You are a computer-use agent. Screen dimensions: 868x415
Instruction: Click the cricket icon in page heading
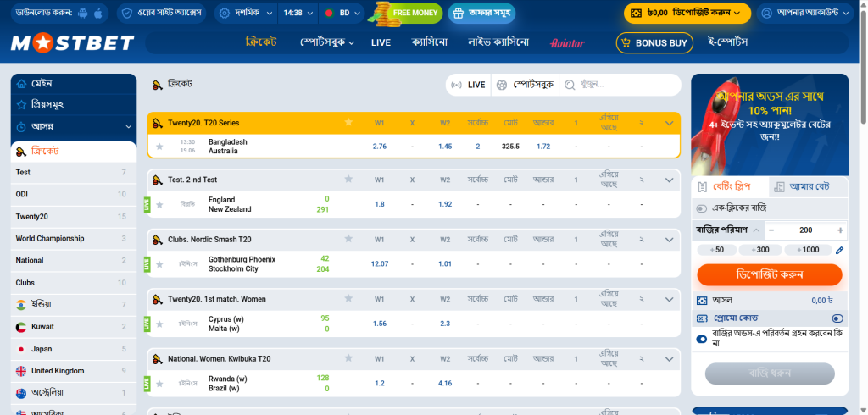[x=157, y=85]
